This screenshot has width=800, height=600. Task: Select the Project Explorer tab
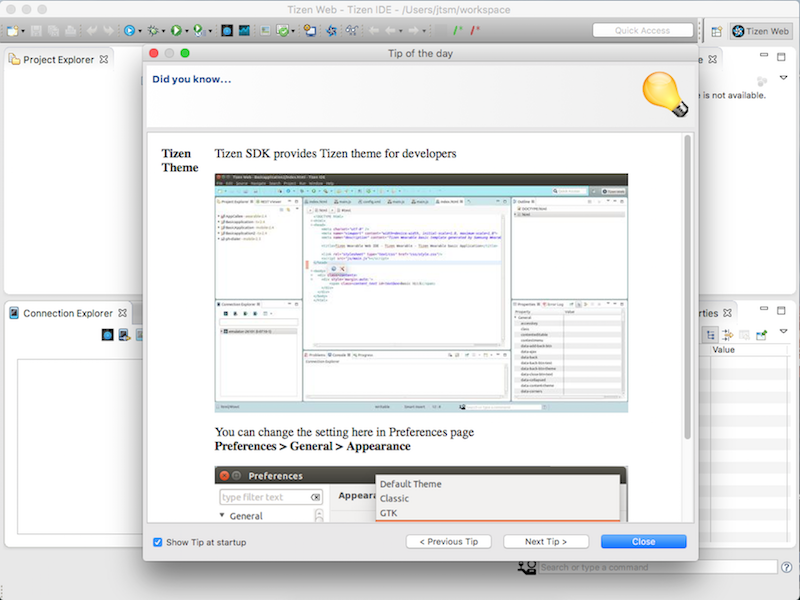pyautogui.click(x=59, y=60)
